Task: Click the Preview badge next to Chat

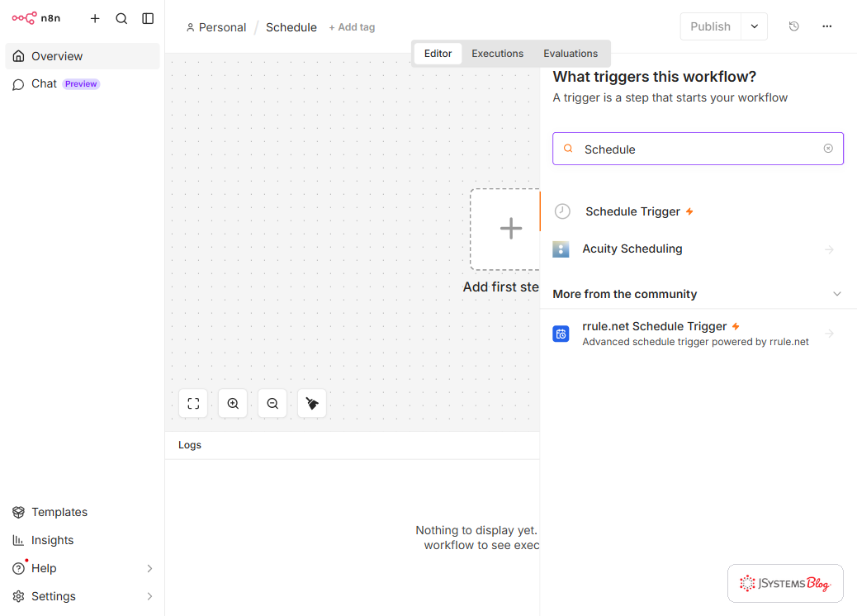Action: pos(81,84)
